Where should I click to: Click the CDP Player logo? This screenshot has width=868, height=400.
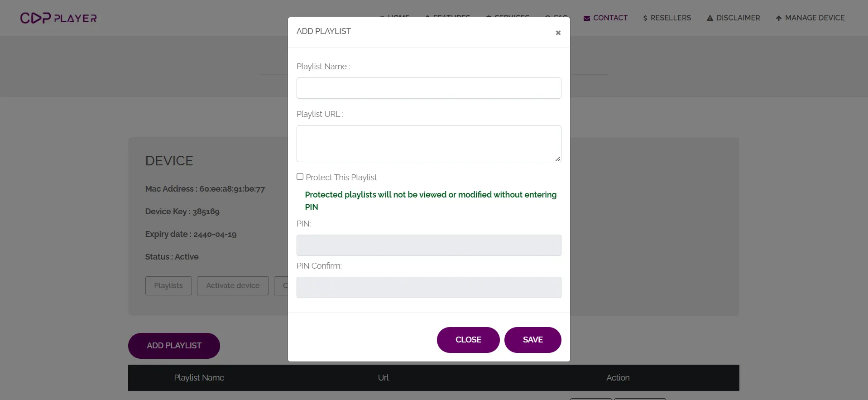(58, 18)
